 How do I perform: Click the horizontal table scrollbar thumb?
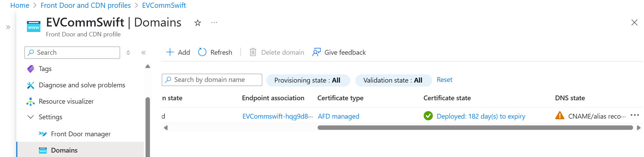475,128
